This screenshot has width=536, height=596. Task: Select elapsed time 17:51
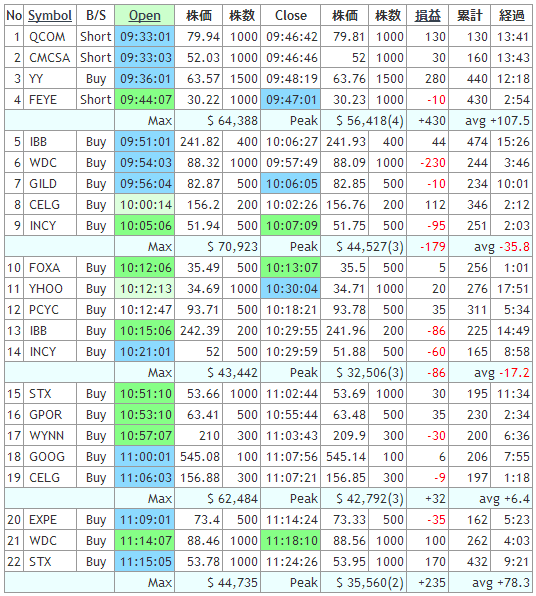511,289
